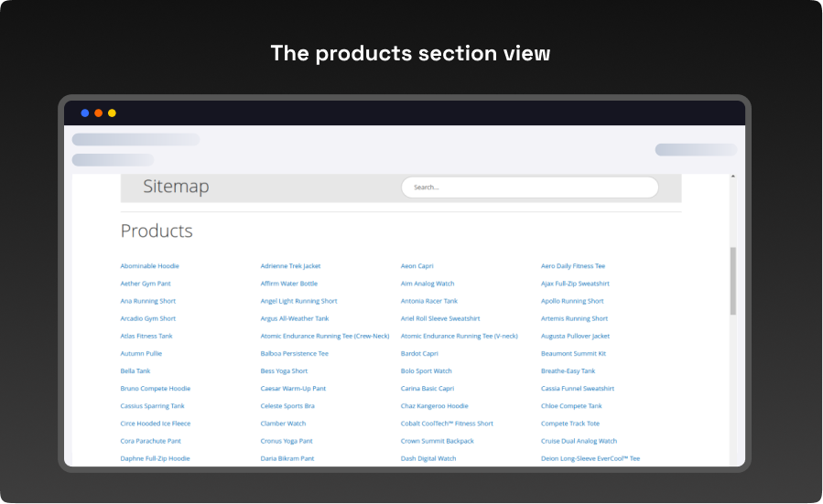Click the vertical scrollbar thumb
This screenshot has height=504, width=823.
[732, 280]
